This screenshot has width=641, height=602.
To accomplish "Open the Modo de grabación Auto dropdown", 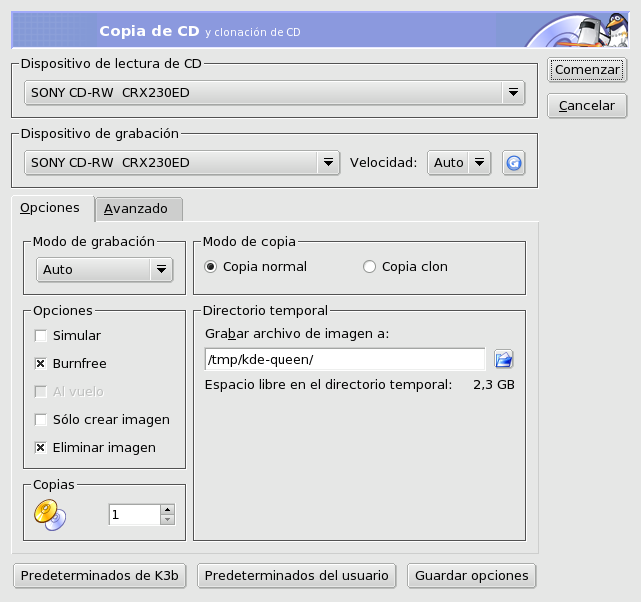I will point(105,270).
